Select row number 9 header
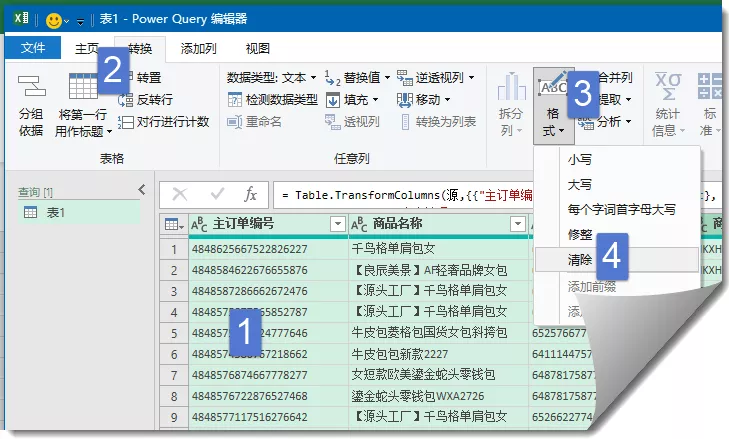 174,417
